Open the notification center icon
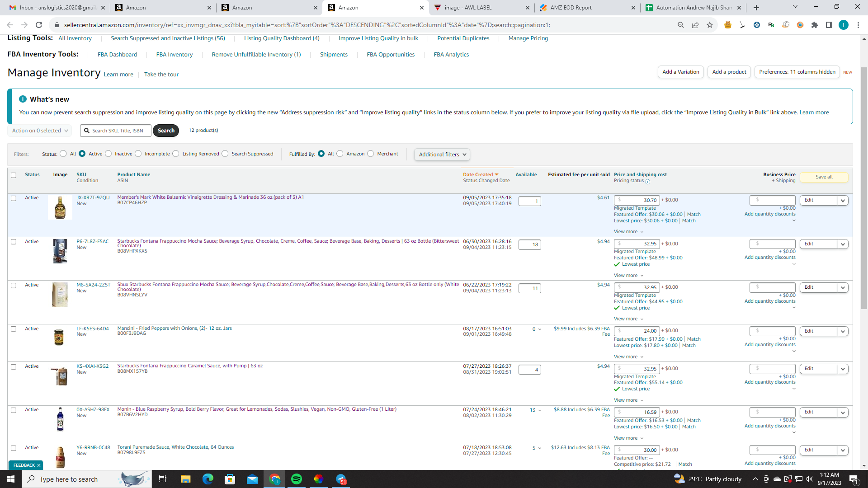 coord(854,479)
